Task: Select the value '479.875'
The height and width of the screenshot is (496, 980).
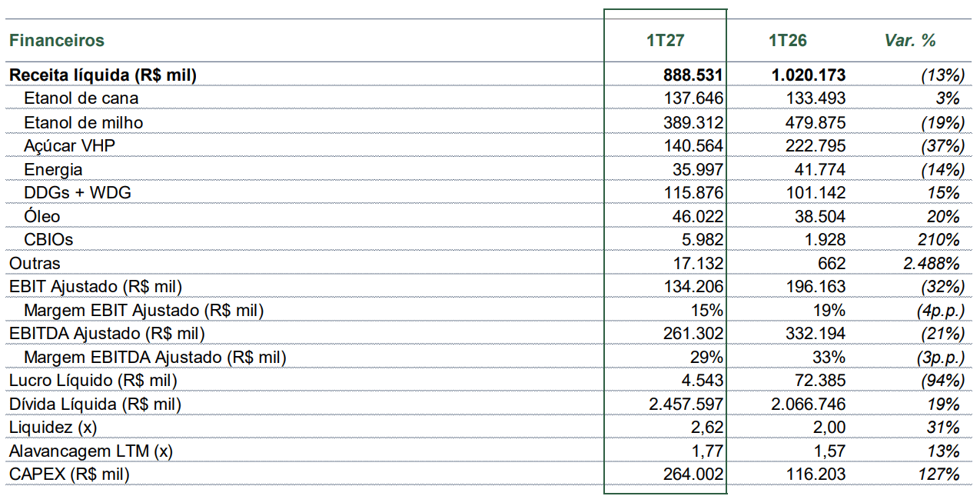Action: [816, 122]
